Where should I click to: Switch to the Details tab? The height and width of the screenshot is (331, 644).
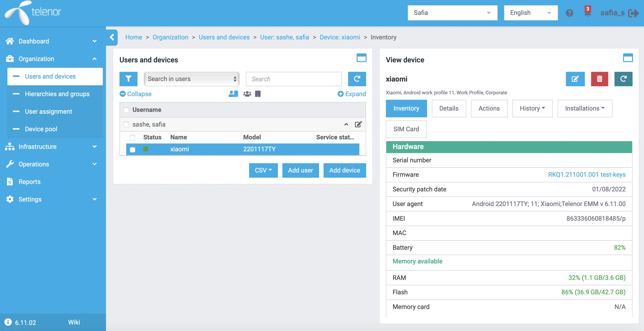click(449, 108)
